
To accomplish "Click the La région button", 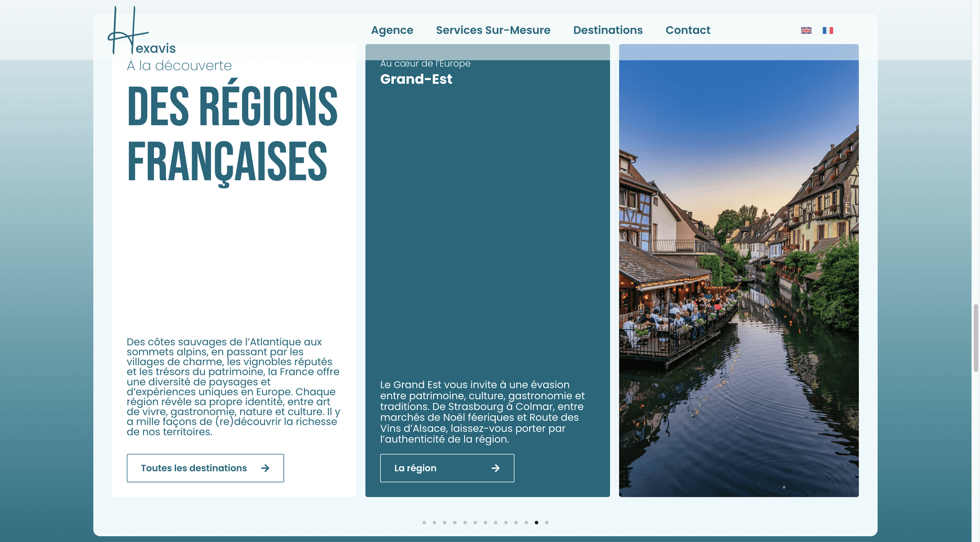I will (x=447, y=468).
